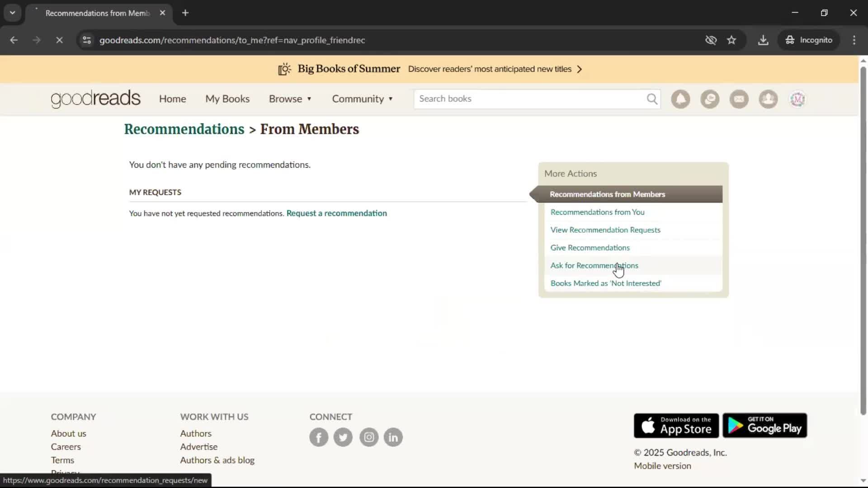Open Chrome three-dot menu
The height and width of the screenshot is (488, 868).
[854, 40]
